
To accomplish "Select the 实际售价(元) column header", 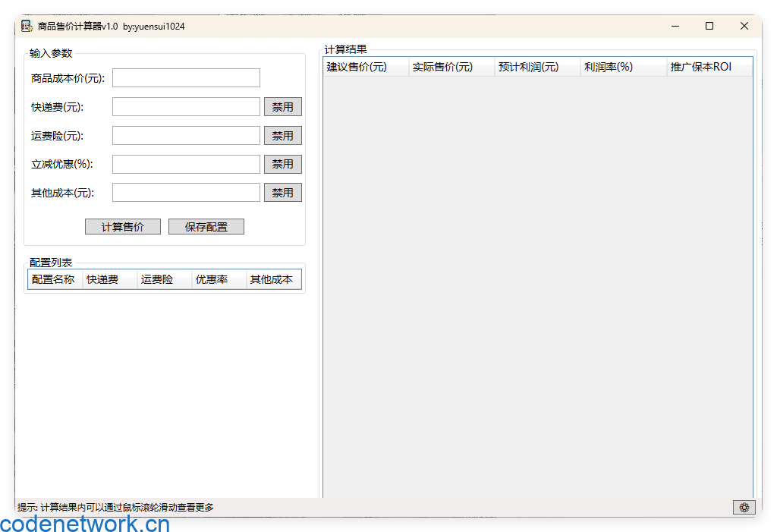I will [x=440, y=67].
